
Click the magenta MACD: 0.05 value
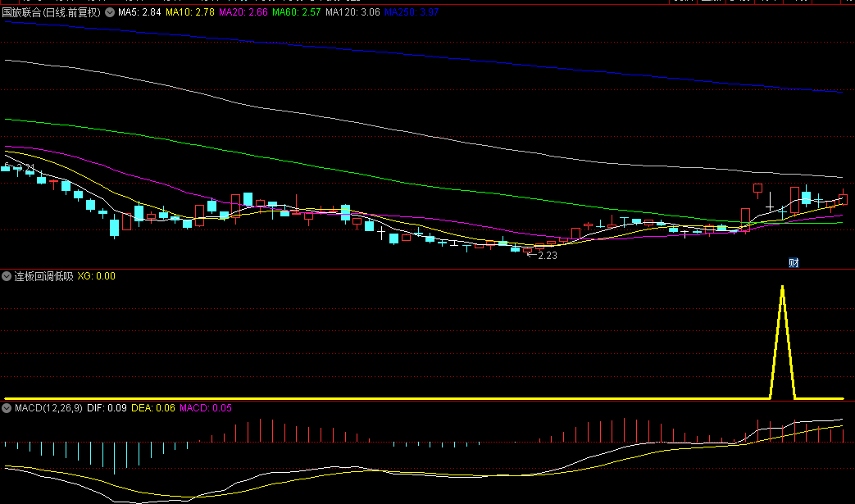pos(206,408)
